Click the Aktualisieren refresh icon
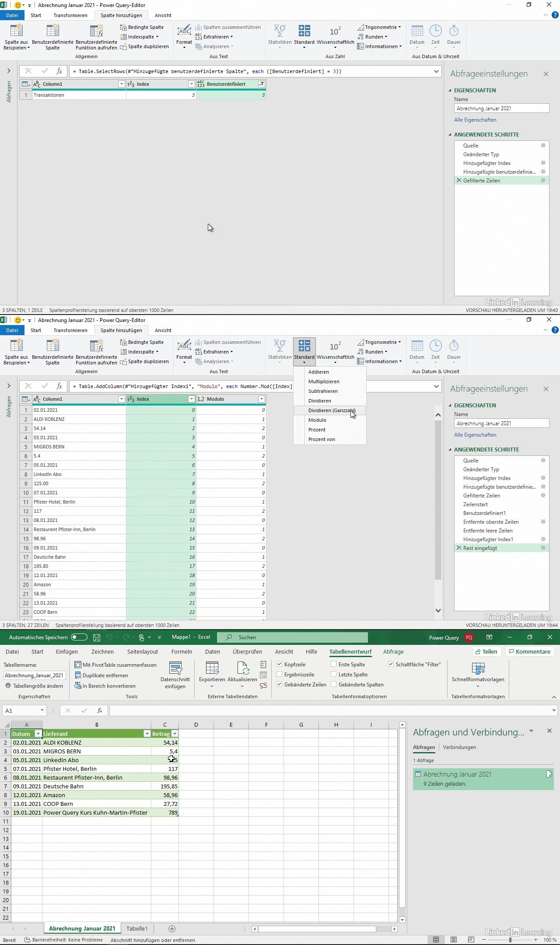This screenshot has height=945, width=560. 242,668
